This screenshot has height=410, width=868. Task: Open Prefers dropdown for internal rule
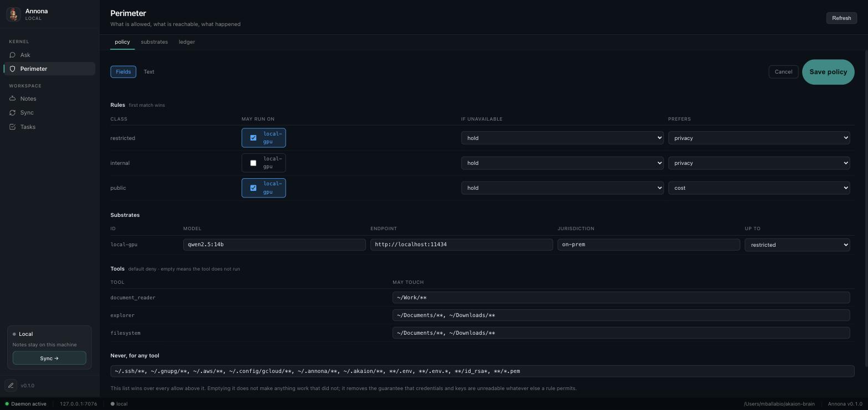[x=758, y=163]
